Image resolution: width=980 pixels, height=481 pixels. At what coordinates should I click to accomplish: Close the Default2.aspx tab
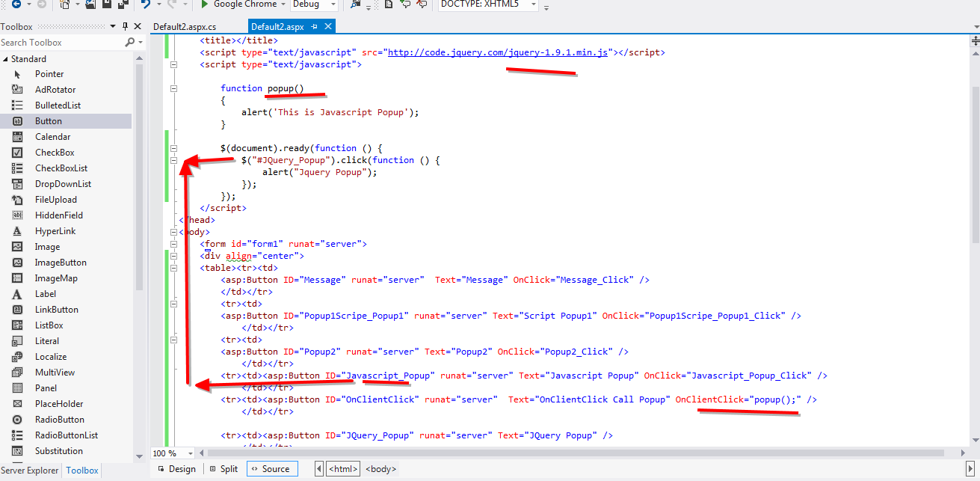point(327,27)
